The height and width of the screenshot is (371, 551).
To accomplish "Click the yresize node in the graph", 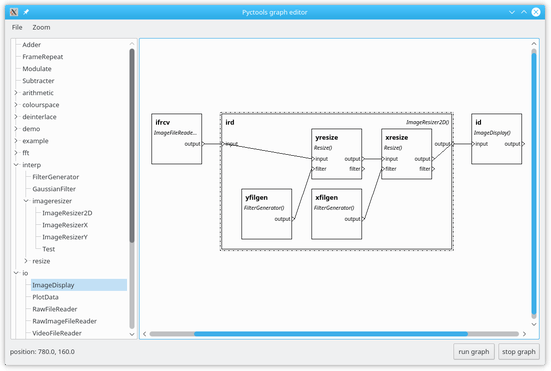I will [x=336, y=154].
